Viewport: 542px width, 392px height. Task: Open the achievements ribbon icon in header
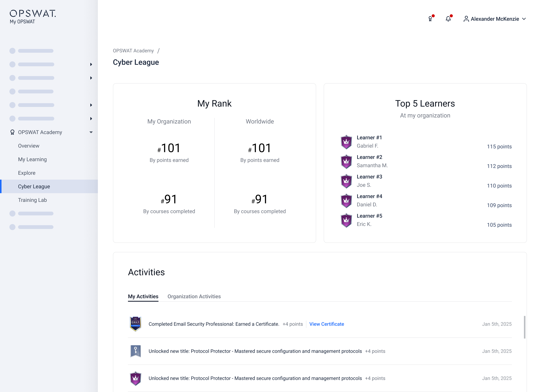[x=430, y=19]
